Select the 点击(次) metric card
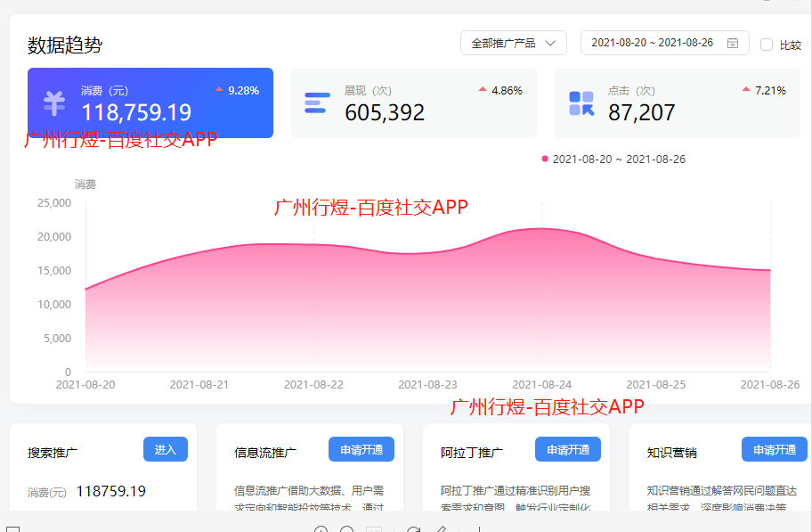 click(678, 102)
